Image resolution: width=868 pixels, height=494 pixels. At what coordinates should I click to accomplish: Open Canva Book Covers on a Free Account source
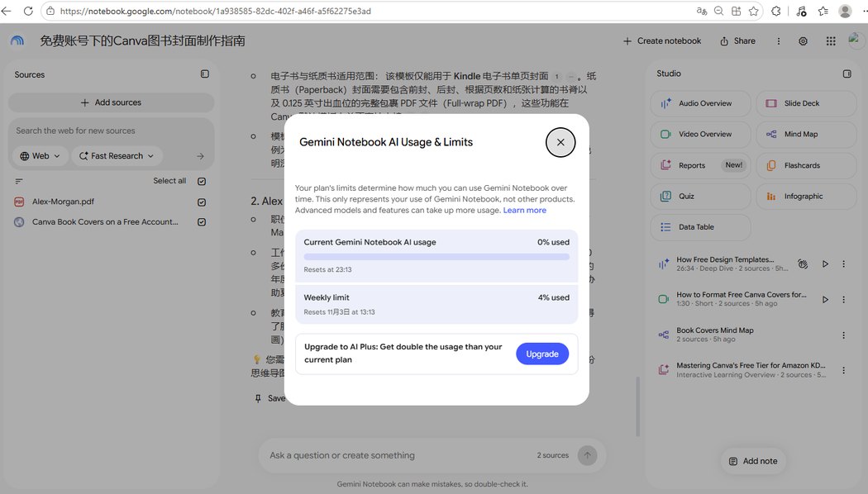[x=105, y=222]
